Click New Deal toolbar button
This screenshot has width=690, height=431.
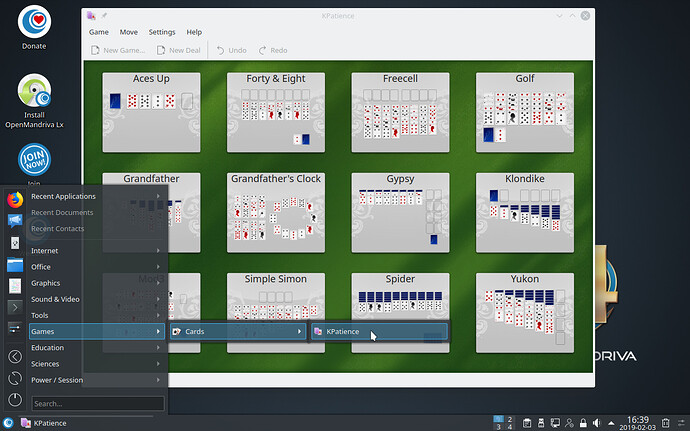pyautogui.click(x=179, y=50)
